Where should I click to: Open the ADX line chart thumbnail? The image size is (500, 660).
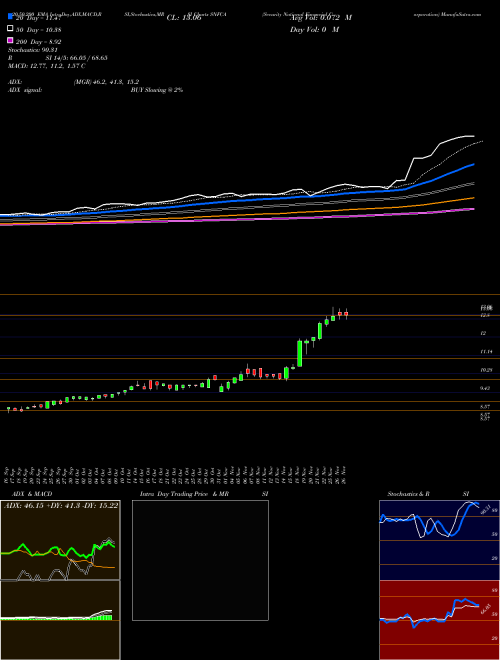click(60, 540)
